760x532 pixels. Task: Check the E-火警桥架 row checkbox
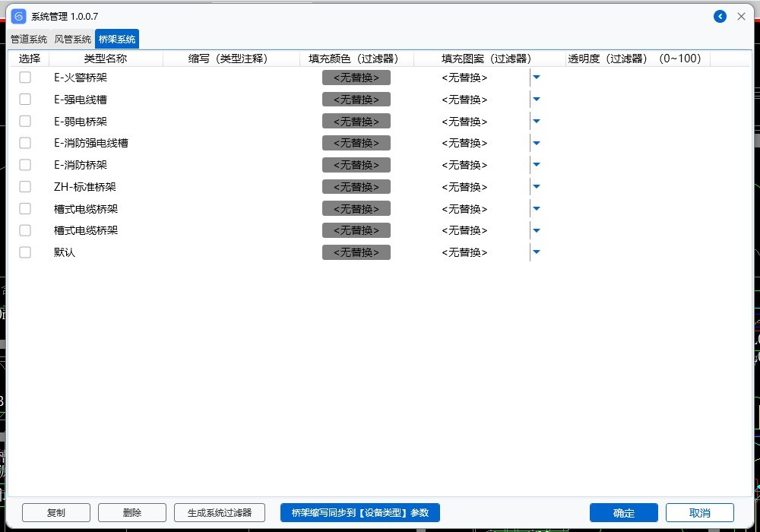[x=25, y=78]
